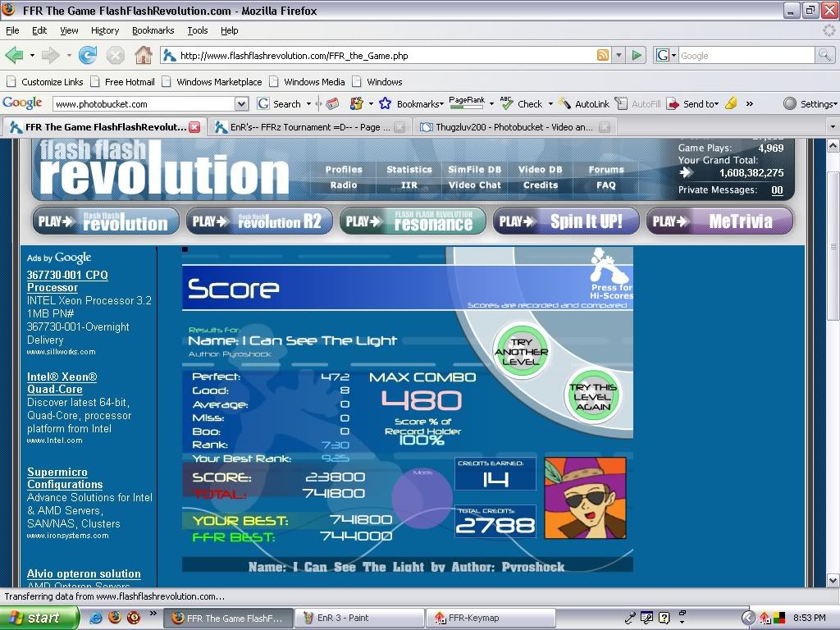
Task: Click the player avatar thumbnail
Action: click(586, 498)
